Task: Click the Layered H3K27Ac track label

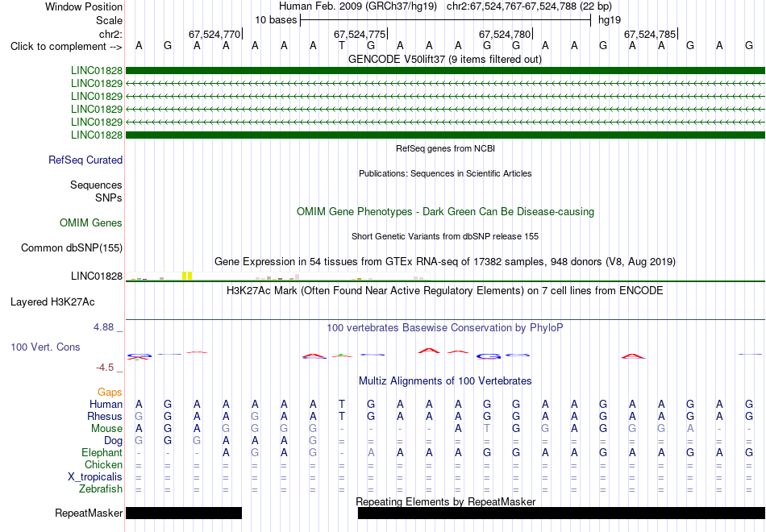Action: pyautogui.click(x=52, y=302)
